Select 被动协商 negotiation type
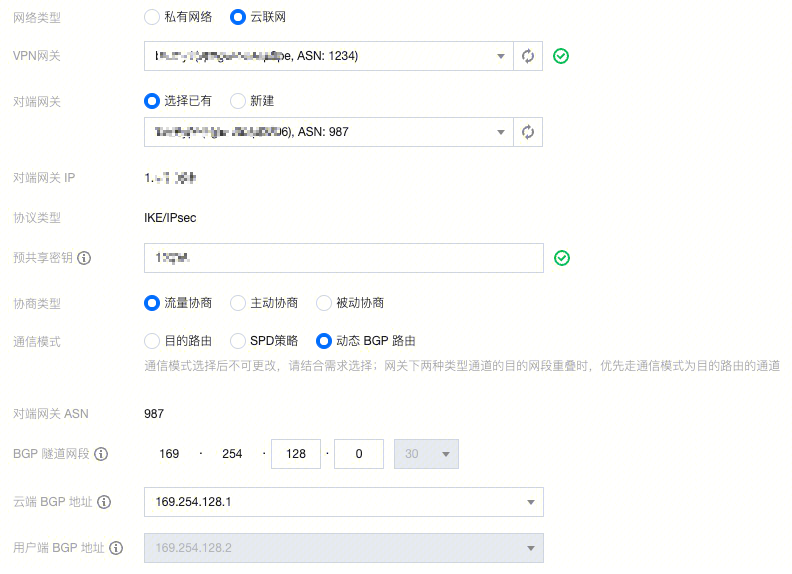Viewport: 792px width, 574px height. click(323, 303)
